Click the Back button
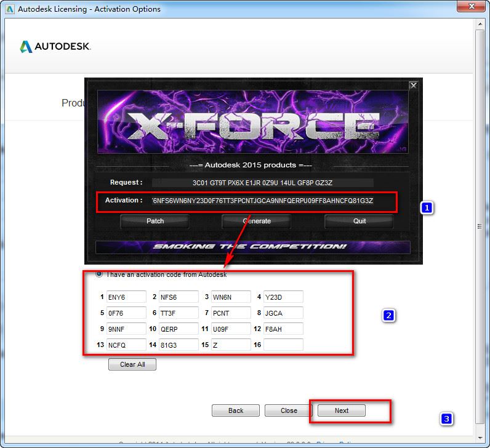Screen dimensions: 490x448 pos(236,410)
